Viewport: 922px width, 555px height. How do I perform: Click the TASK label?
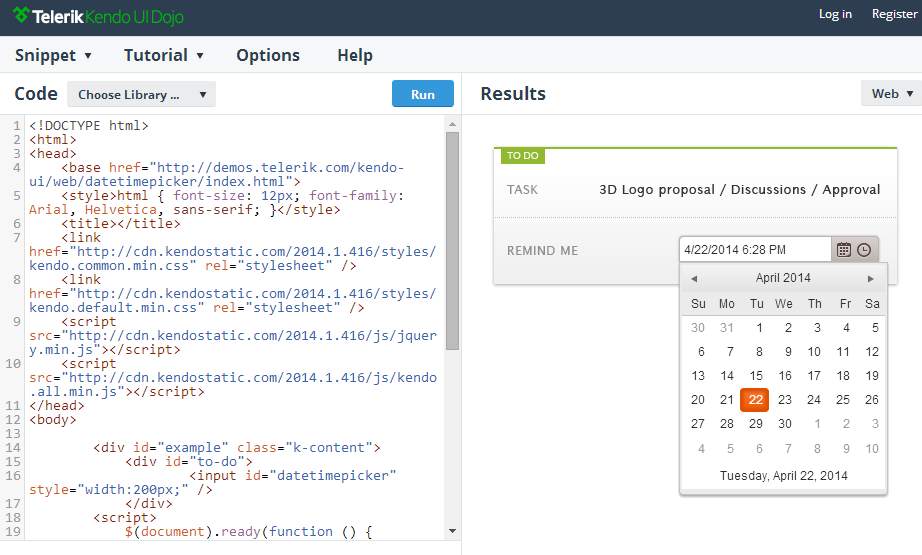(522, 190)
